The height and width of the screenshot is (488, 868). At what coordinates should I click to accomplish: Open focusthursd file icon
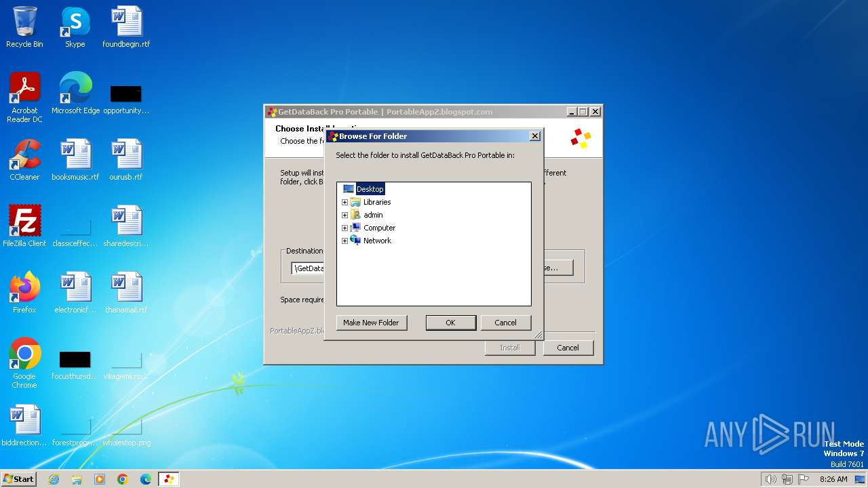click(75, 365)
